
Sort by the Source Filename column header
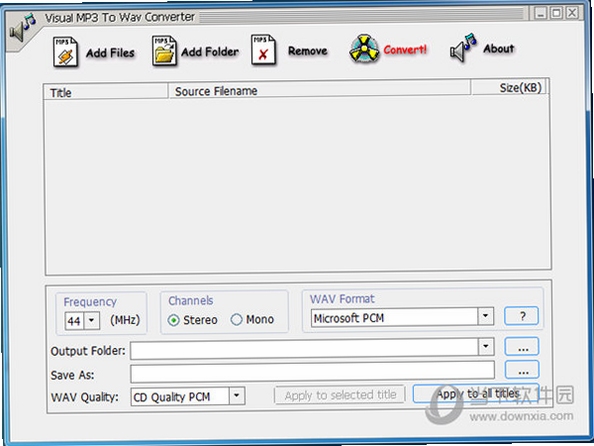319,90
